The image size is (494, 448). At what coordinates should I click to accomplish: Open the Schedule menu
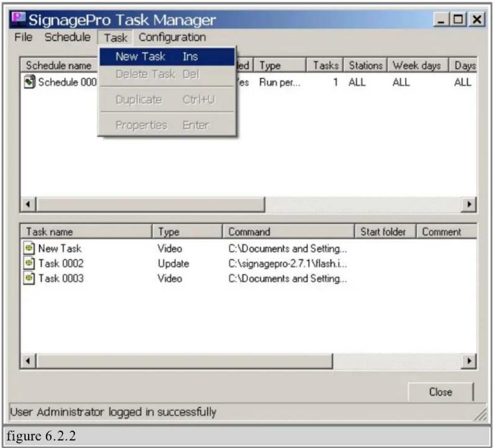click(x=67, y=37)
